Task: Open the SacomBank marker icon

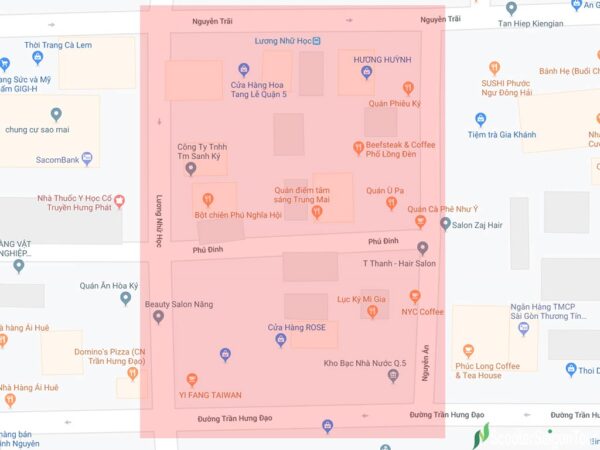Action: point(87,158)
